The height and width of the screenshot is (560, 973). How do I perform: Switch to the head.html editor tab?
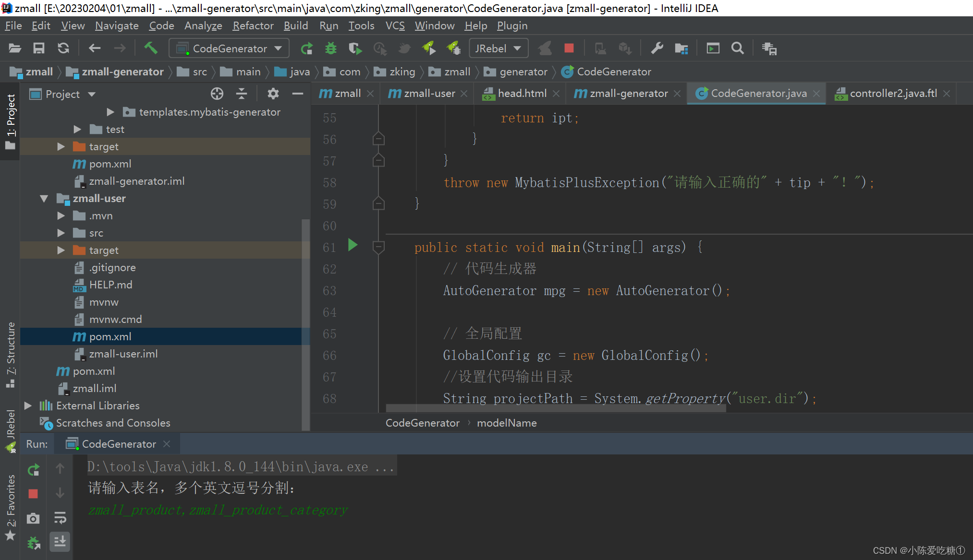point(522,94)
